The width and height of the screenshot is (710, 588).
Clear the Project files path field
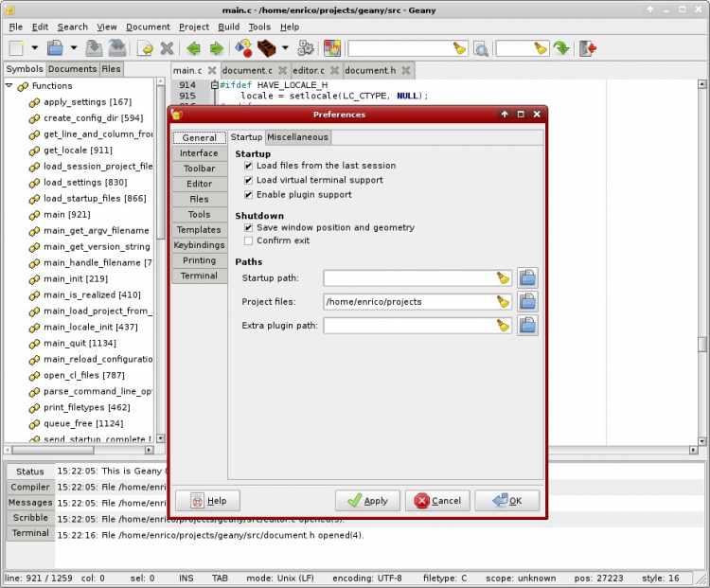pos(503,301)
